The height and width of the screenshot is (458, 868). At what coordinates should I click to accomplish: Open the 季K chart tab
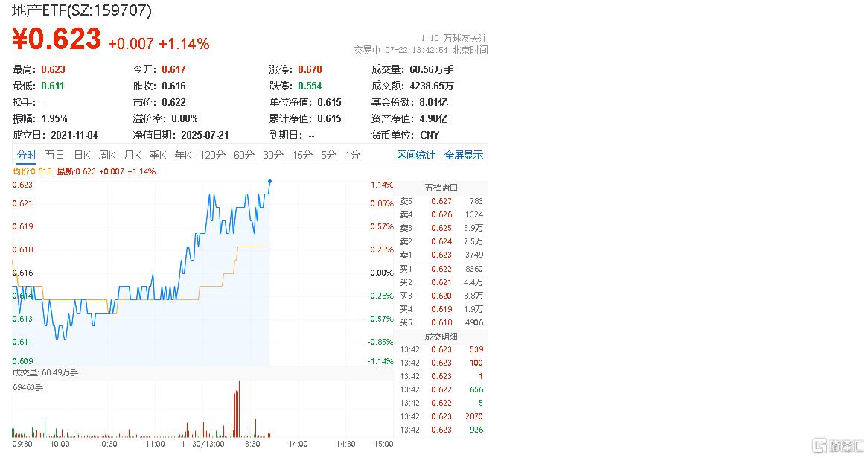(158, 155)
